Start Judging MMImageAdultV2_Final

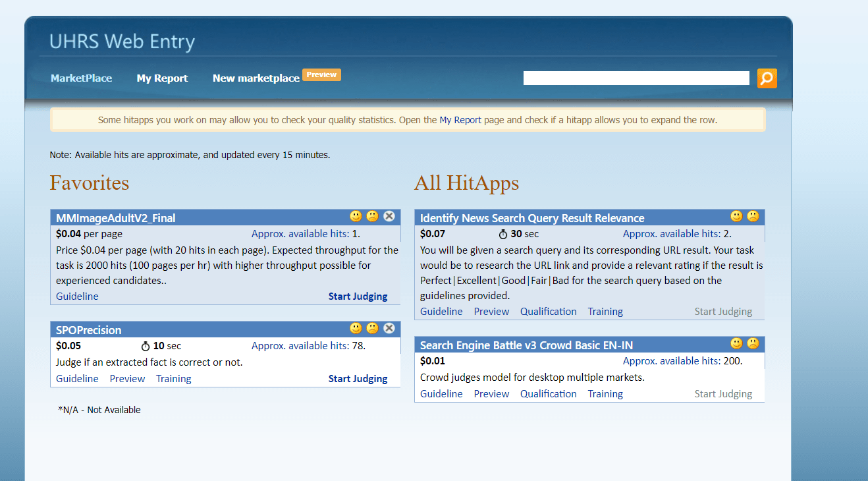point(358,297)
